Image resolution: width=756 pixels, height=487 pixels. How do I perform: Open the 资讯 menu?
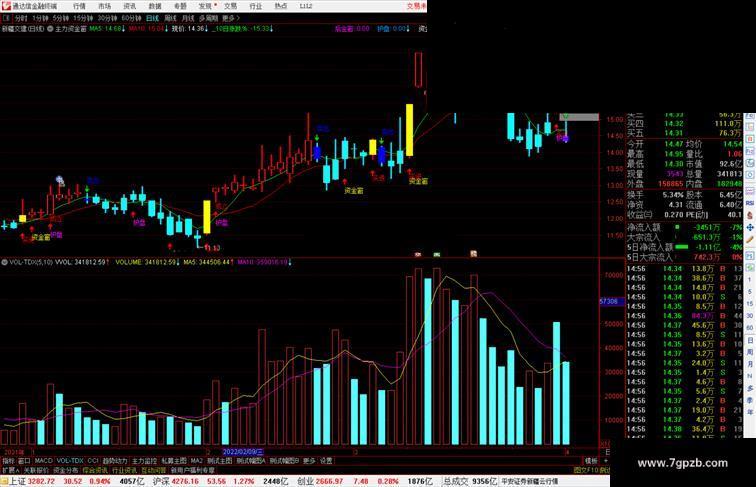point(129,6)
